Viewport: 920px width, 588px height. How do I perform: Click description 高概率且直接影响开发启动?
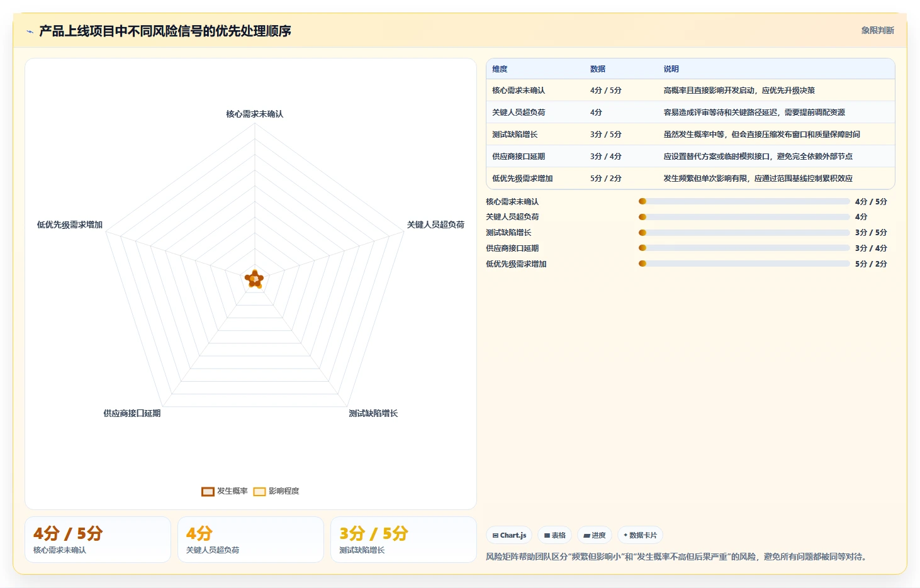pyautogui.click(x=739, y=91)
